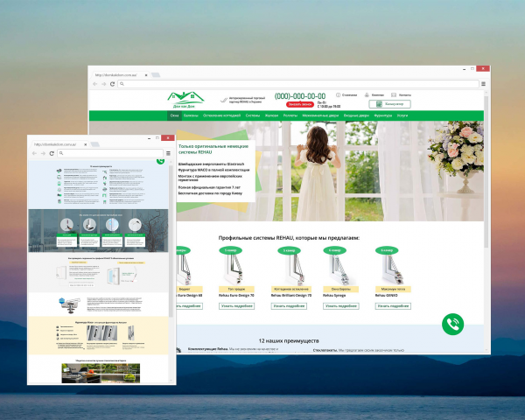Open a new tab in the small browser window
The height and width of the screenshot is (420, 525).
95,144
